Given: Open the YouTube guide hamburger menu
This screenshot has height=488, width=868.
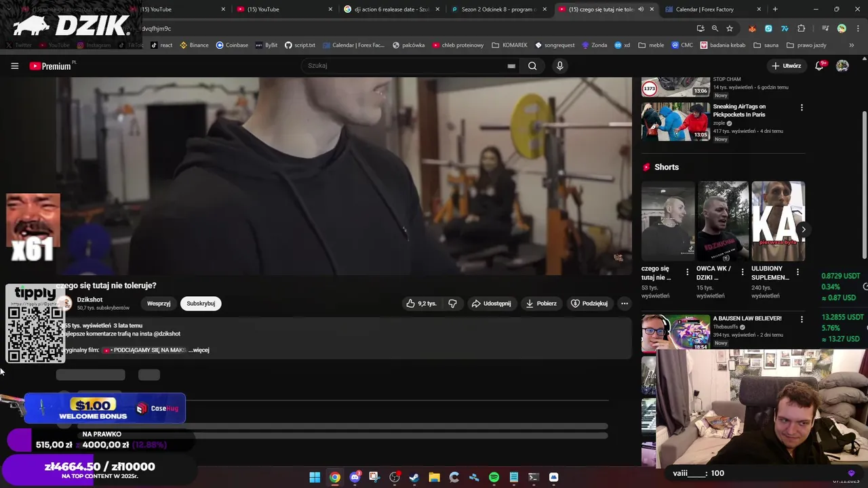Looking at the screenshot, I should (x=14, y=66).
